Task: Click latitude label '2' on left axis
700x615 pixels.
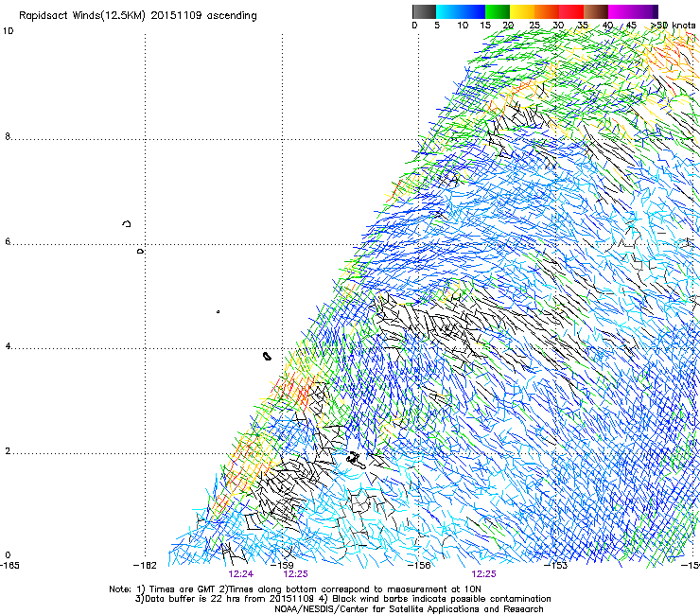Action: pyautogui.click(x=8, y=451)
